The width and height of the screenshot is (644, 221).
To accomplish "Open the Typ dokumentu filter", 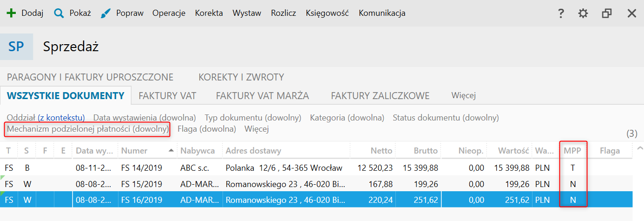I will [x=253, y=118].
